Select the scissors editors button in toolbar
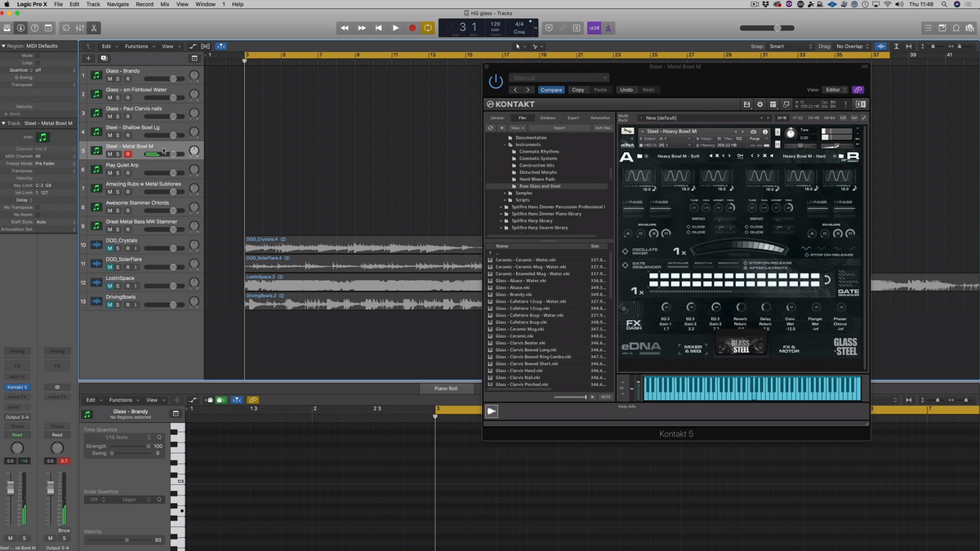This screenshot has width=980, height=551. click(94, 28)
